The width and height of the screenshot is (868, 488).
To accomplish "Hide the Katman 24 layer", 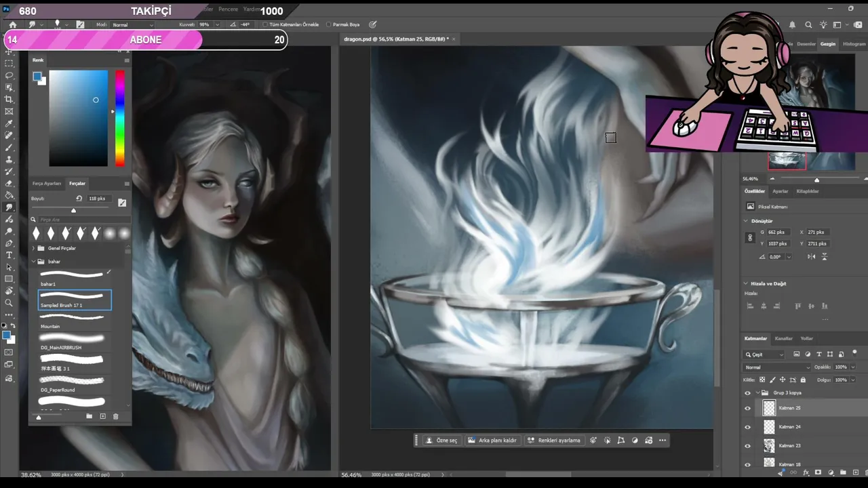I will point(748,427).
